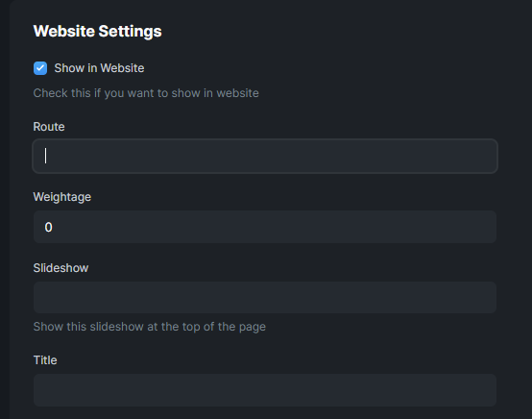Screen dimensions: 532x419
Task: Click 'Check this if you want to show' hint
Action: 146,93
